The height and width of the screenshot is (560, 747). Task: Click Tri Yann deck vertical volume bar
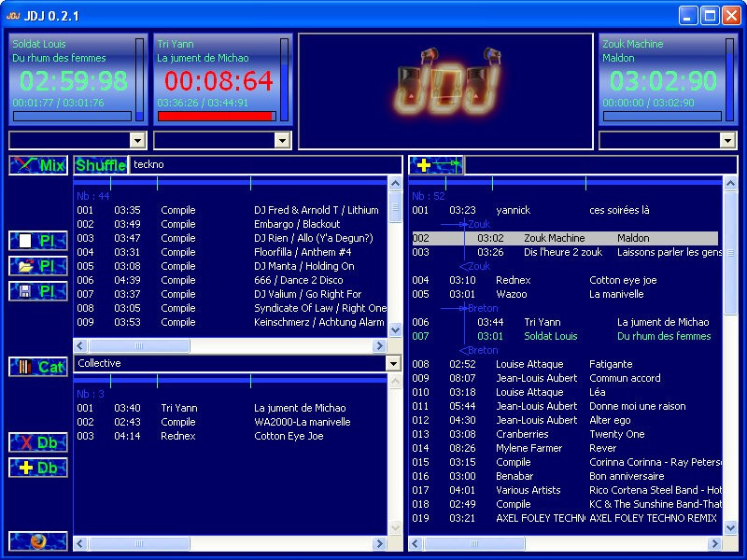click(285, 79)
